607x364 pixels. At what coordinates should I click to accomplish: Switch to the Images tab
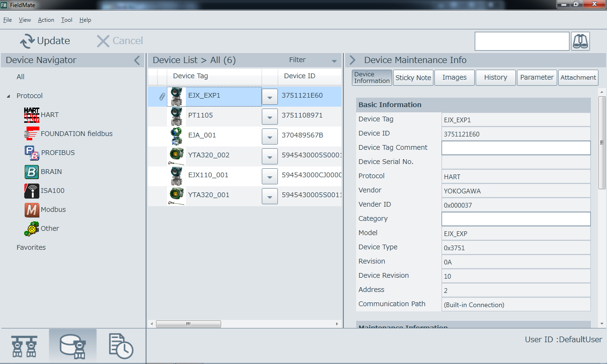click(x=455, y=78)
